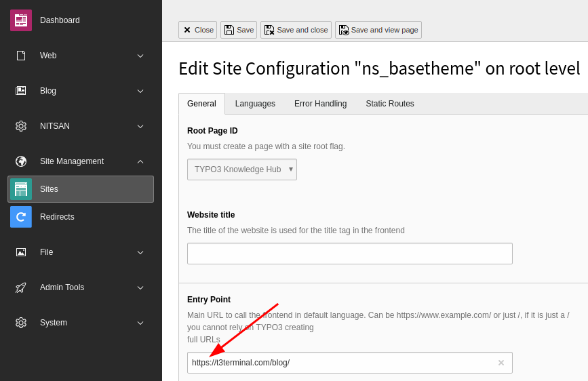Click the 'Entry Point' field label

click(x=209, y=300)
